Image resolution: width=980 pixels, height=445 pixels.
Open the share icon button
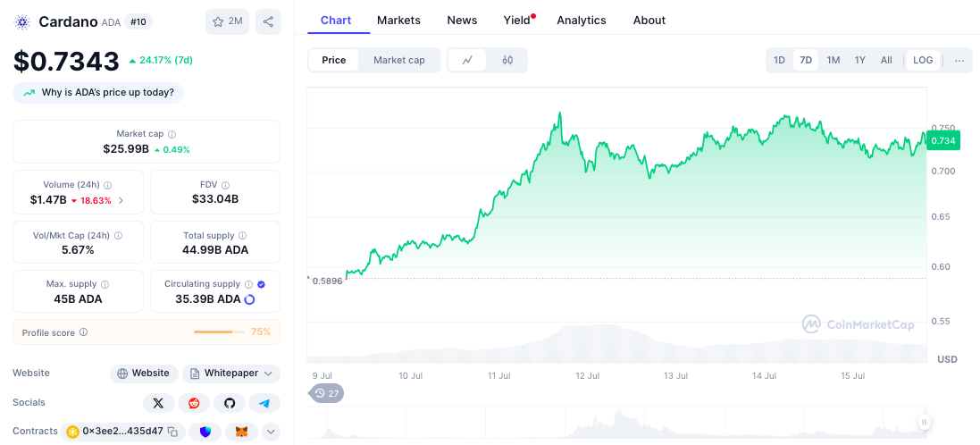click(x=268, y=21)
